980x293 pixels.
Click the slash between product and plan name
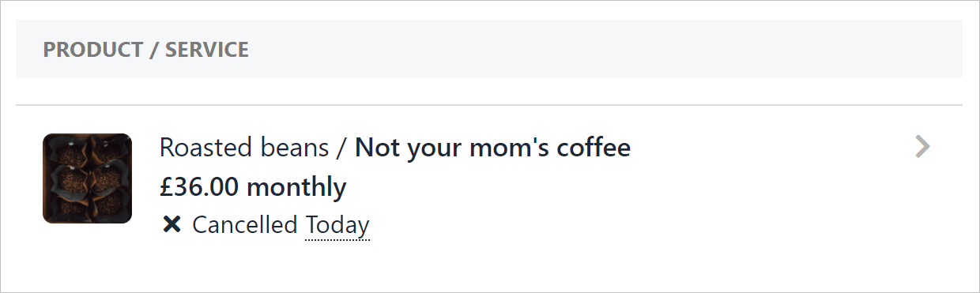(x=341, y=147)
